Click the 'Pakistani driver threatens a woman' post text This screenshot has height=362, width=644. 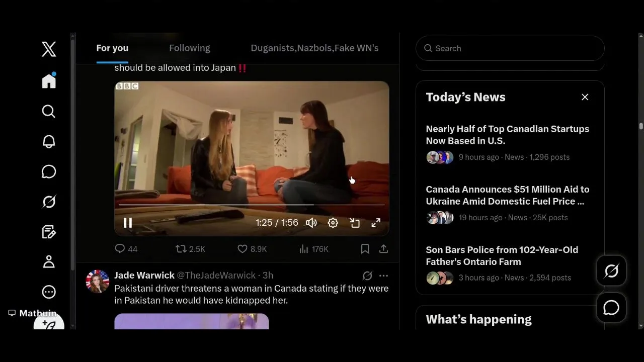tap(251, 295)
